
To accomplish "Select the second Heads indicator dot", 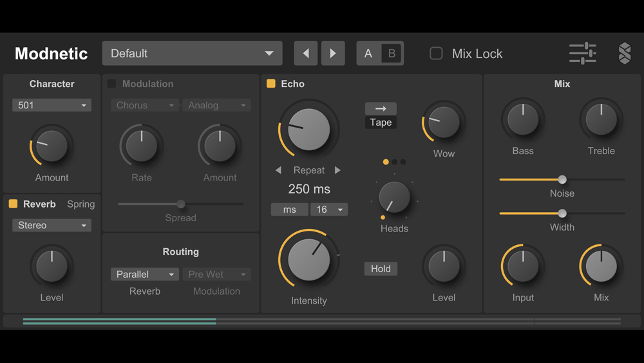I will (x=394, y=162).
